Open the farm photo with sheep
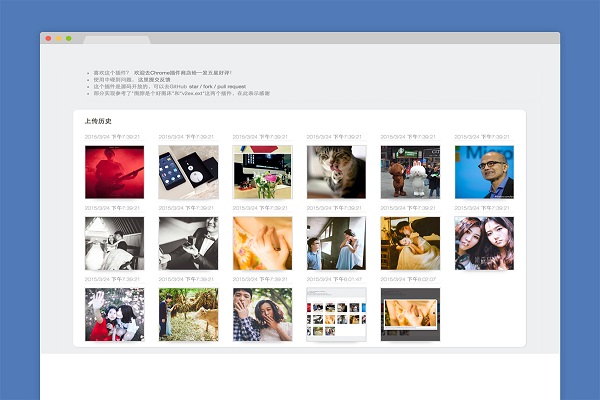The width and height of the screenshot is (600, 400). (x=188, y=315)
